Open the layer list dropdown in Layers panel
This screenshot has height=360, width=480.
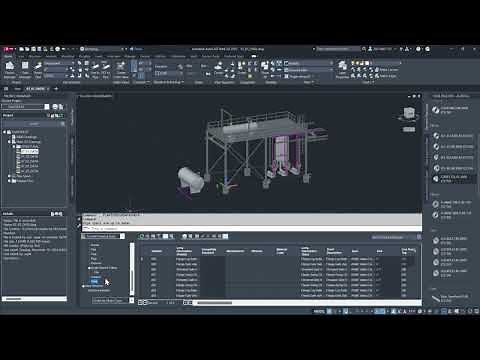(x=377, y=63)
